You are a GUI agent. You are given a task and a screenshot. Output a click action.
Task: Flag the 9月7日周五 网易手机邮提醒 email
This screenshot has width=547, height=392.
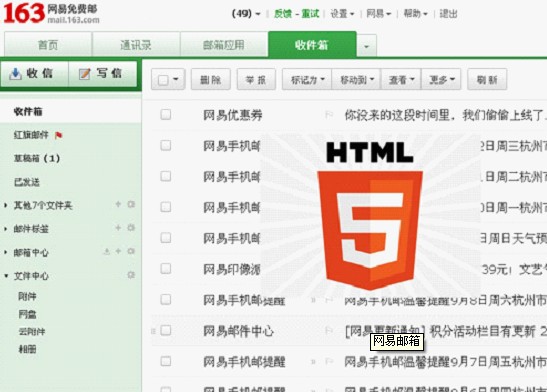point(329,361)
